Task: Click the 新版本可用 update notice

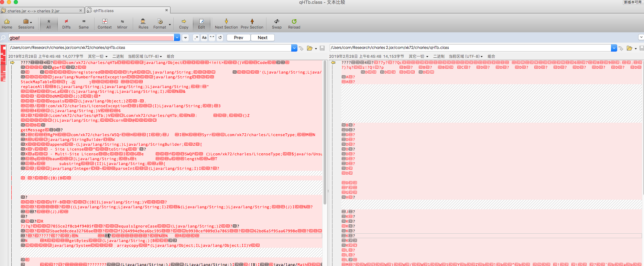Action: click(x=634, y=2)
